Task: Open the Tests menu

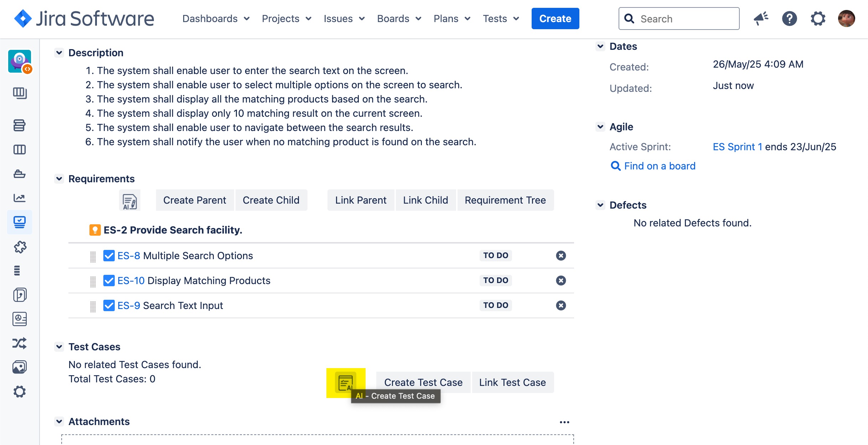Action: 501,19
